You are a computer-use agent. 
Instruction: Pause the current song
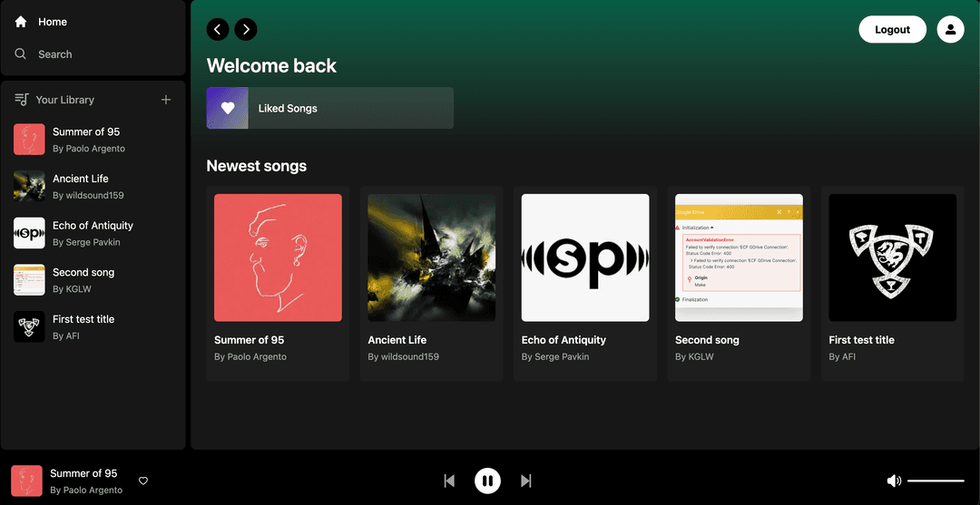click(x=487, y=481)
